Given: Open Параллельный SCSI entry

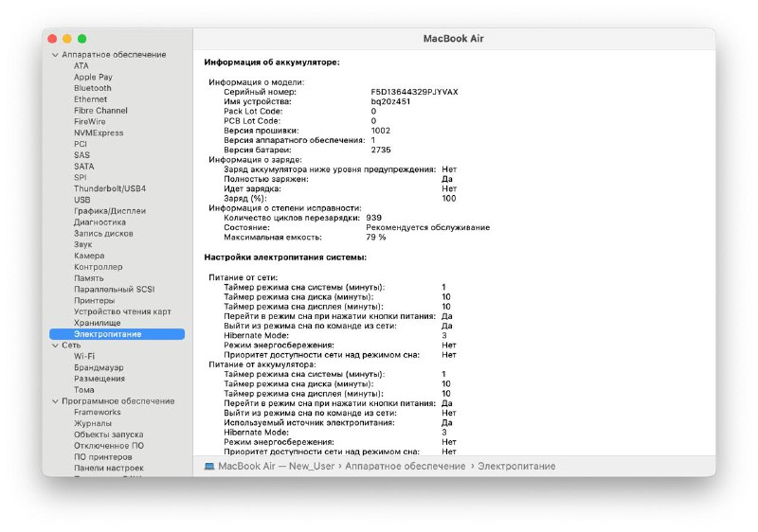Looking at the screenshot, I should coord(114,289).
